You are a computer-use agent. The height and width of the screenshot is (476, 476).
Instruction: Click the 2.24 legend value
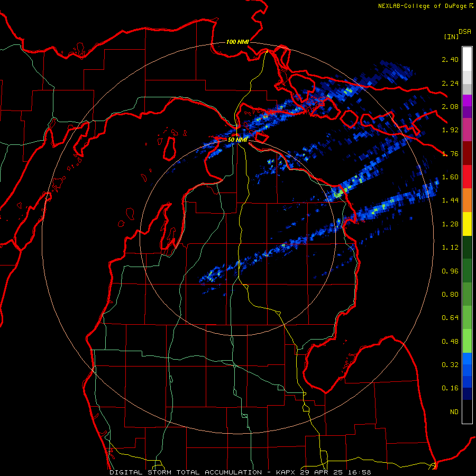(450, 83)
